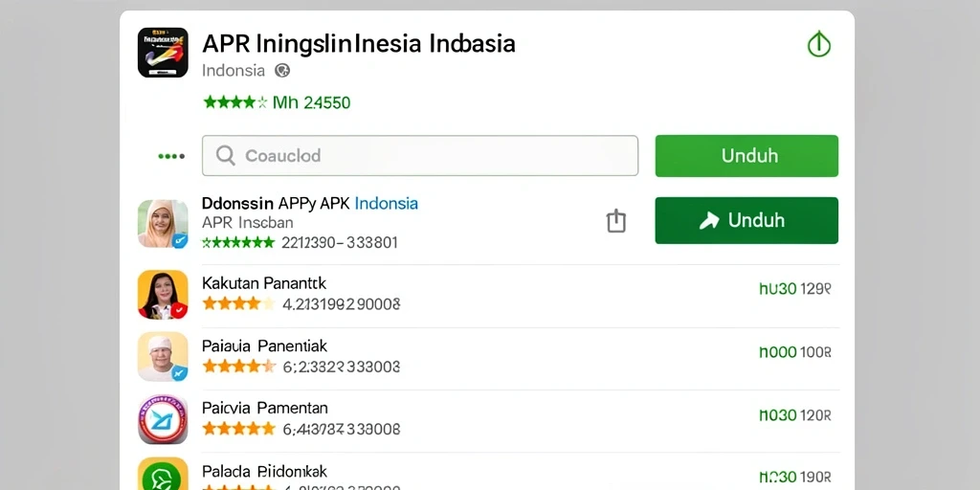Click the green star rating under Indonsia

pyautogui.click(x=235, y=101)
